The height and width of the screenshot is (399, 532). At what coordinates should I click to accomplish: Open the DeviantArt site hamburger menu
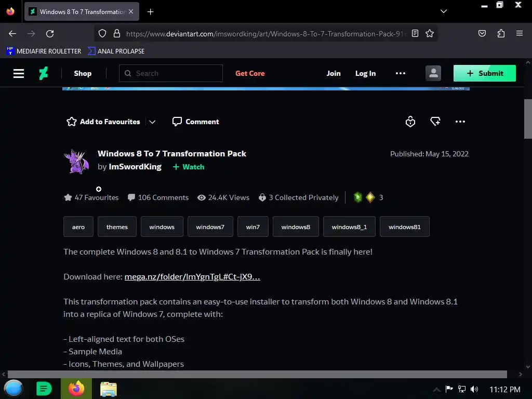click(x=19, y=73)
